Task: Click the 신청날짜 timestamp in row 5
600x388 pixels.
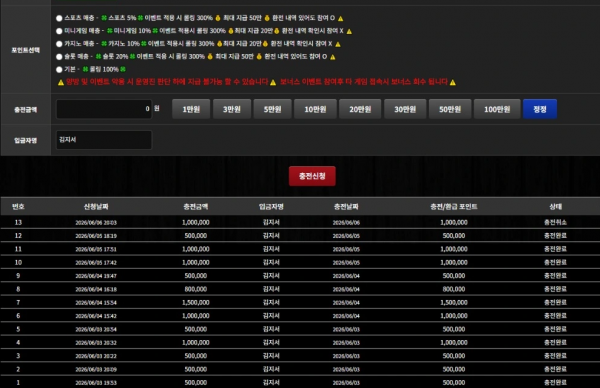Action: tap(96, 329)
